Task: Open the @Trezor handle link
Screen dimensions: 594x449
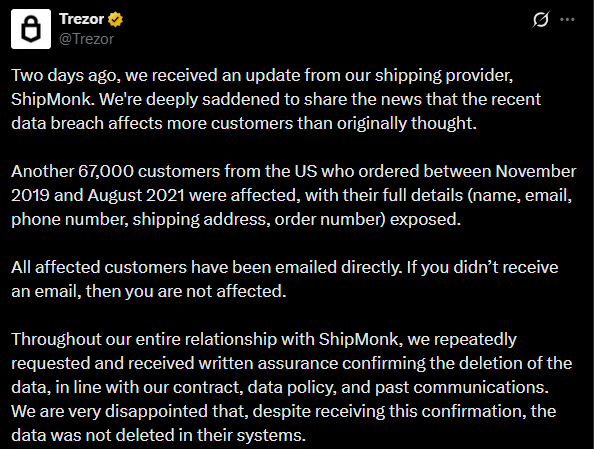Action: click(x=86, y=39)
